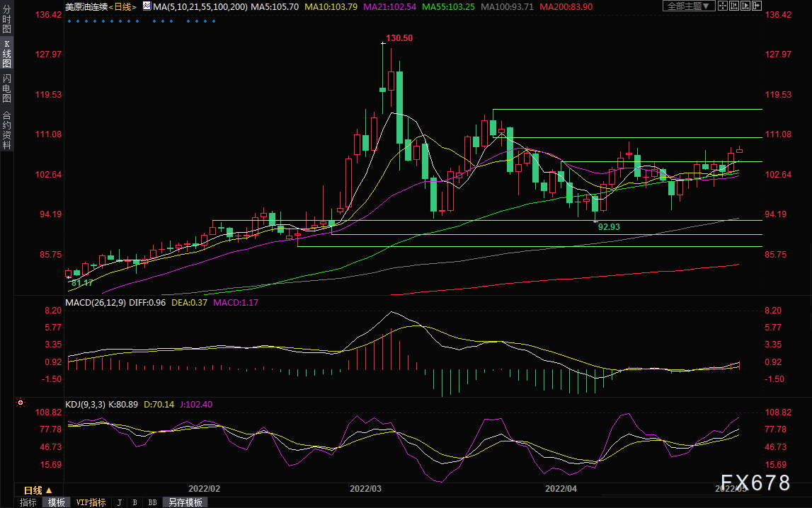The image size is (812, 508).
Task: Click the J:102.40 value in the KDJ header
Action: (x=196, y=405)
